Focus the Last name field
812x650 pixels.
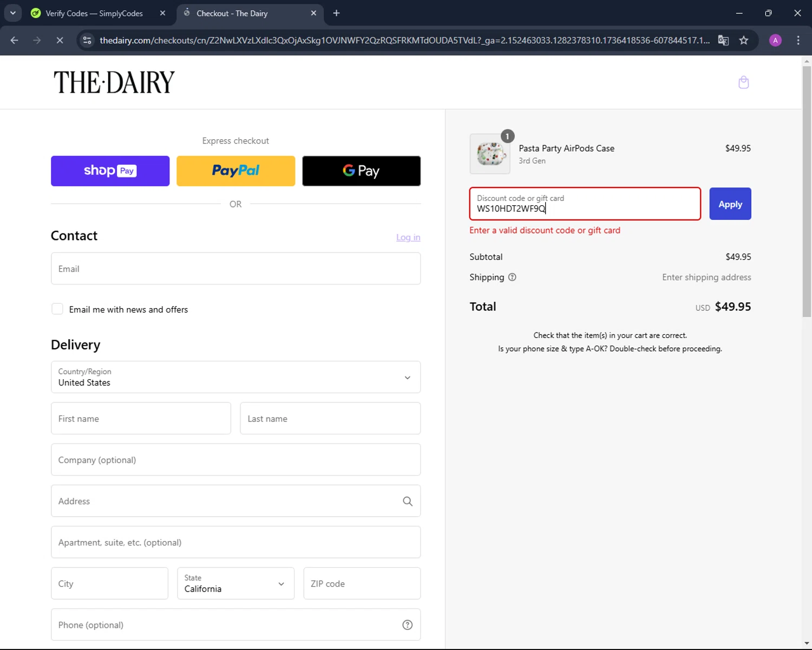click(330, 418)
